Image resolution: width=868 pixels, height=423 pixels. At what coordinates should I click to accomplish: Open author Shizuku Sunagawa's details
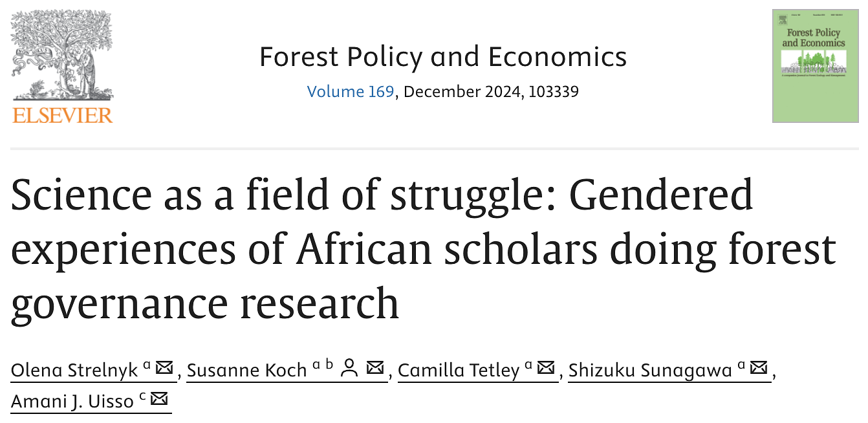(650, 369)
